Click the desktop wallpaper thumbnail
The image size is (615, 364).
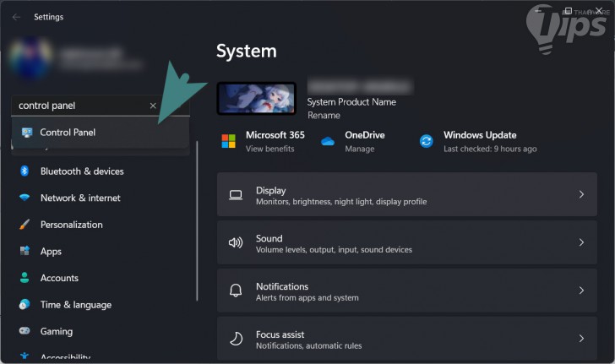point(257,99)
